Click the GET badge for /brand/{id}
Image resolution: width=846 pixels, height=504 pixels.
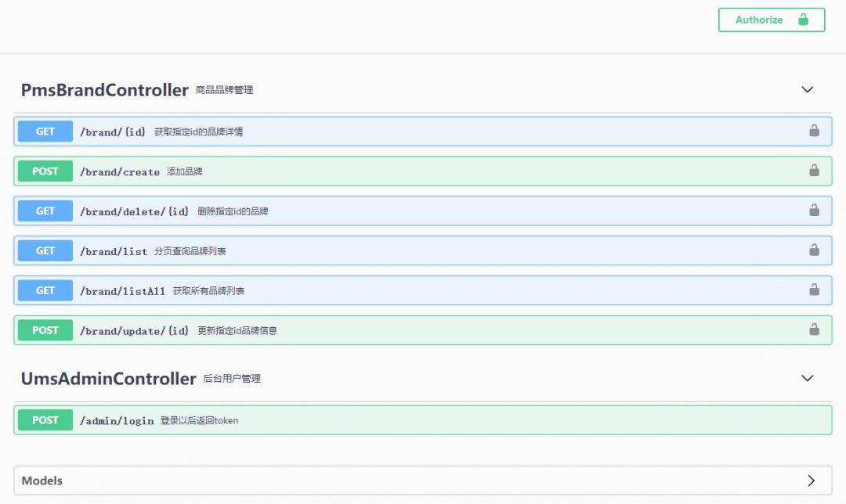[45, 131]
